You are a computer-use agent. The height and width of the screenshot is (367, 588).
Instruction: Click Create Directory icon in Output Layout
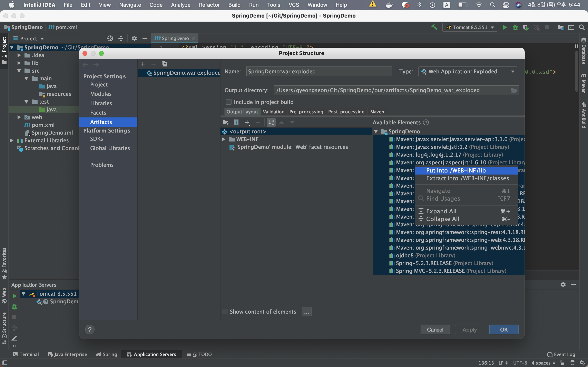(x=226, y=122)
